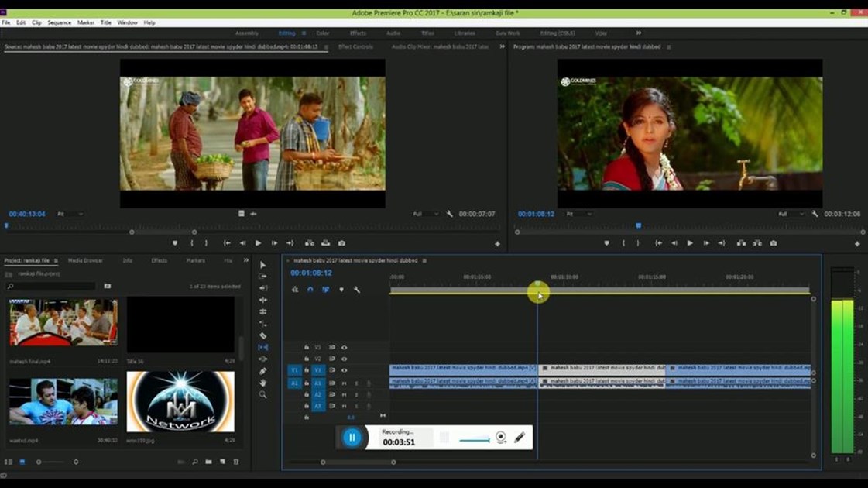This screenshot has width=868, height=488.
Task: Open Source monitor button editor plus
Action: tap(497, 244)
